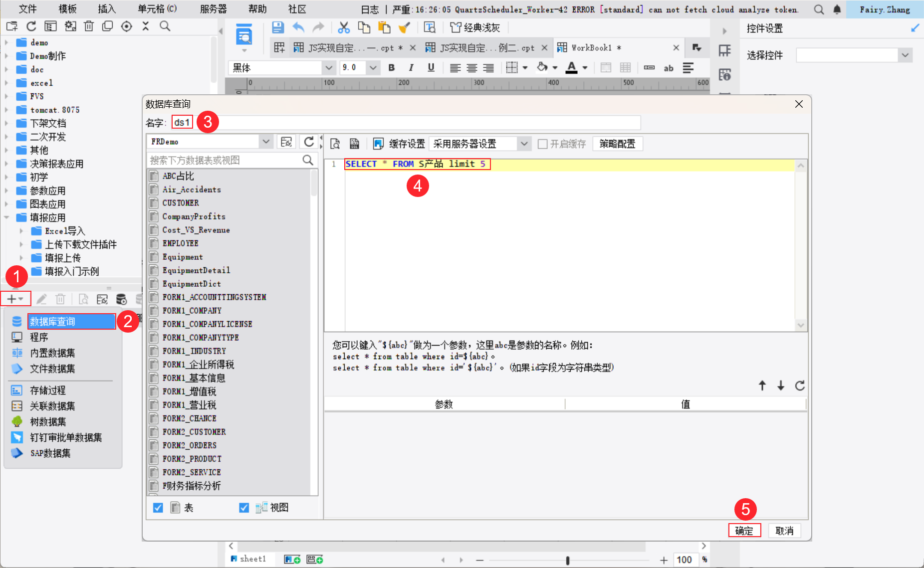Expand the Excel导入 folder
This screenshot has width=924, height=568.
click(x=21, y=231)
